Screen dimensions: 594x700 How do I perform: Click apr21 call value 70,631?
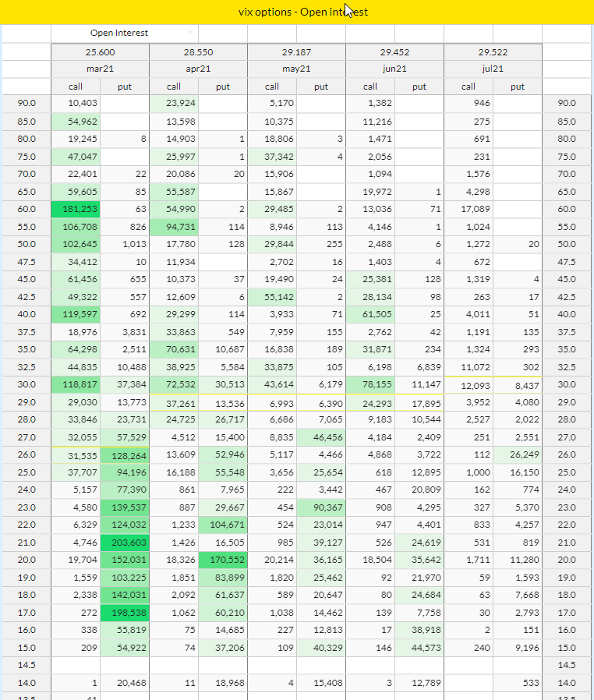click(x=174, y=349)
